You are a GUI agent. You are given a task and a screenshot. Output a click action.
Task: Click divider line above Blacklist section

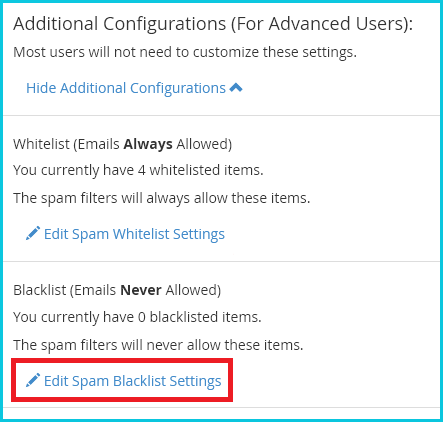point(221,262)
